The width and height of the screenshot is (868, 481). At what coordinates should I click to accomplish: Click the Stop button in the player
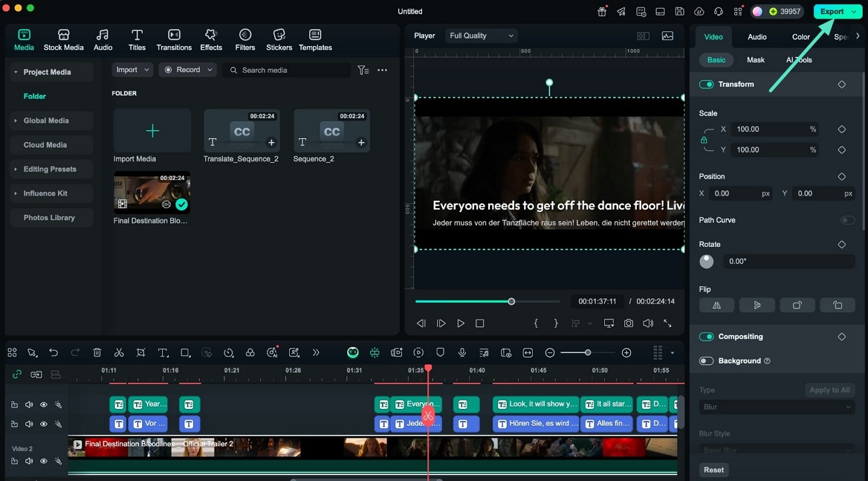point(479,323)
